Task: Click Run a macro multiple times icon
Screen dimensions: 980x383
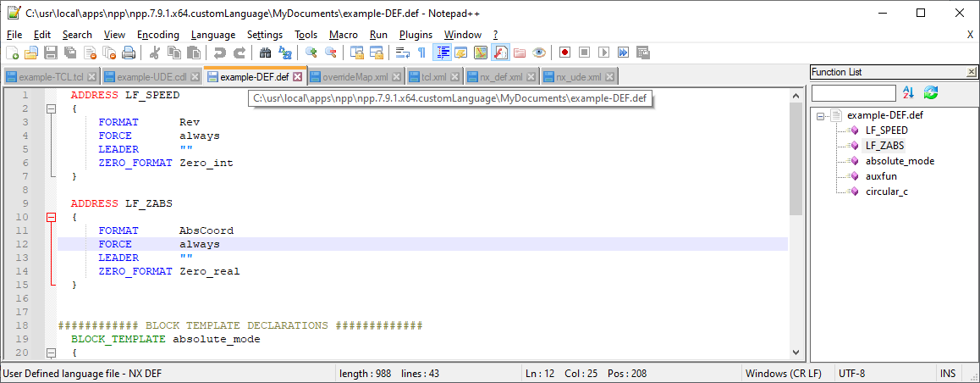Action: click(623, 53)
